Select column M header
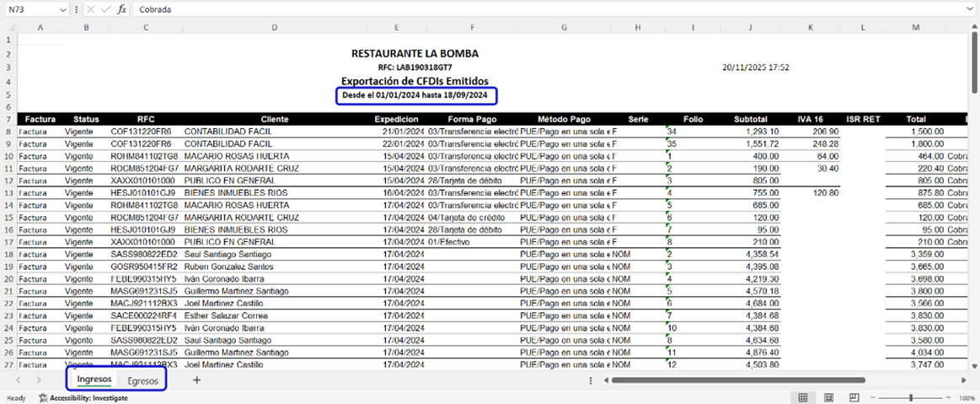Image resolution: width=980 pixels, height=404 pixels. tap(916, 27)
